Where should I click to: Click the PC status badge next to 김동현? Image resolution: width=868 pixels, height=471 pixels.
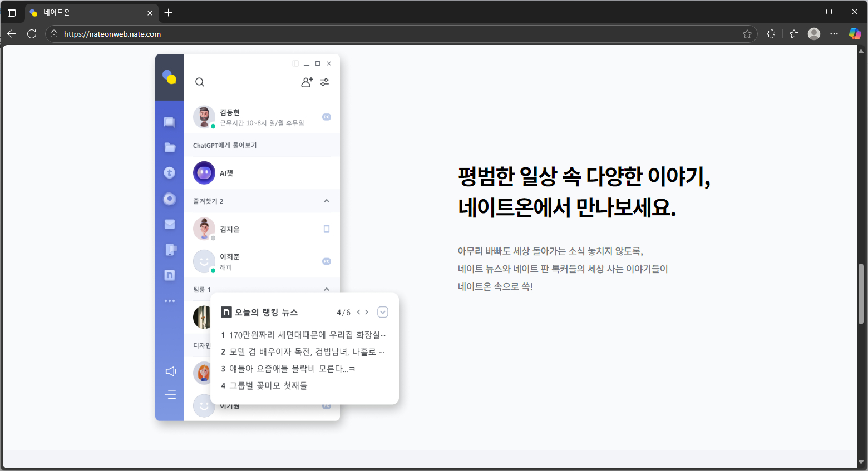point(326,117)
